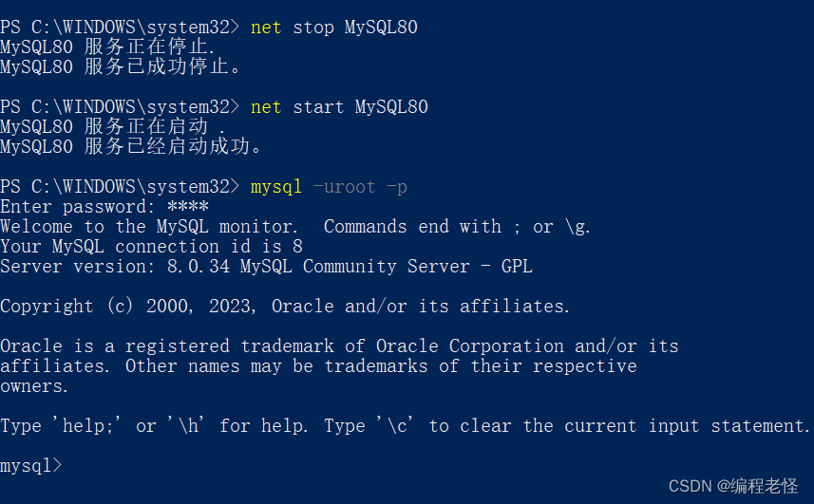
Task: Click the word 'owners.' in output
Action: click(34, 386)
